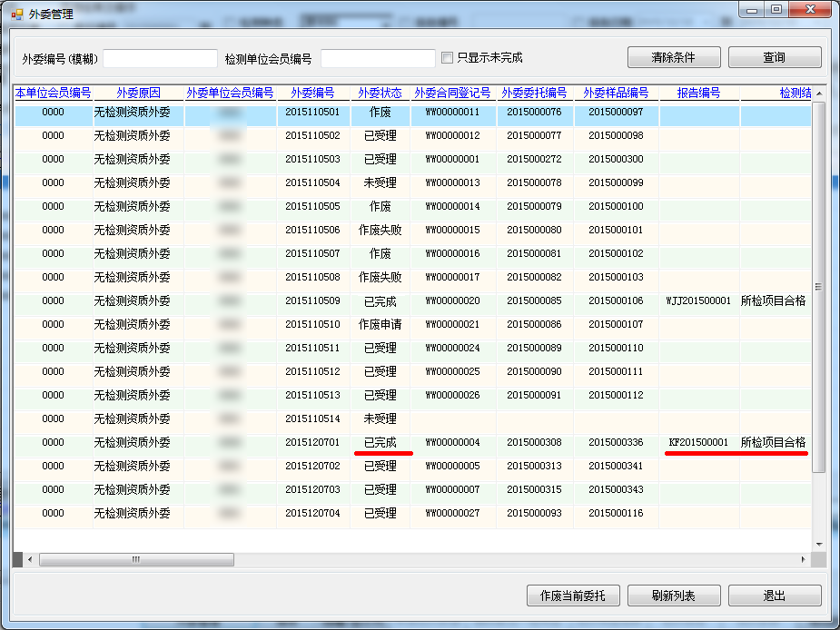Click the 外委编号 (模糊) input field
840x630 pixels.
click(x=160, y=58)
